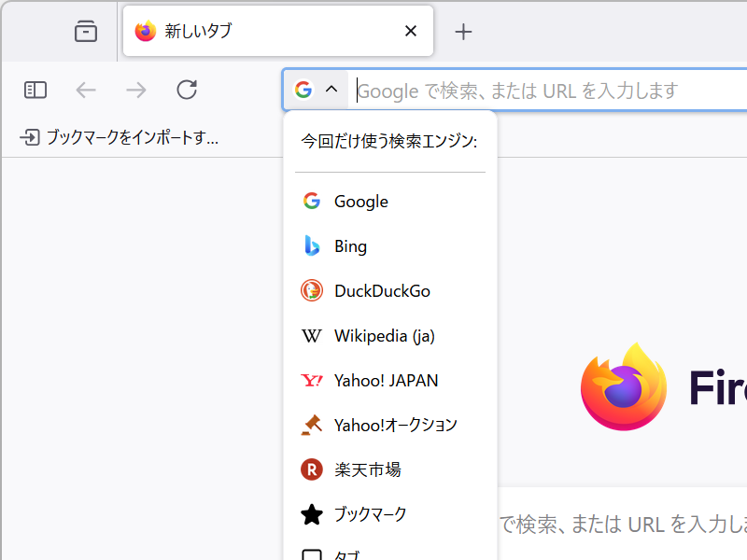Go back to previous page

[86, 90]
